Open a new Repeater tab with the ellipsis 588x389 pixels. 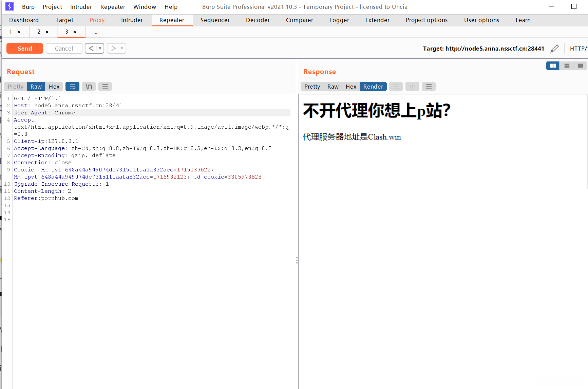coord(95,32)
